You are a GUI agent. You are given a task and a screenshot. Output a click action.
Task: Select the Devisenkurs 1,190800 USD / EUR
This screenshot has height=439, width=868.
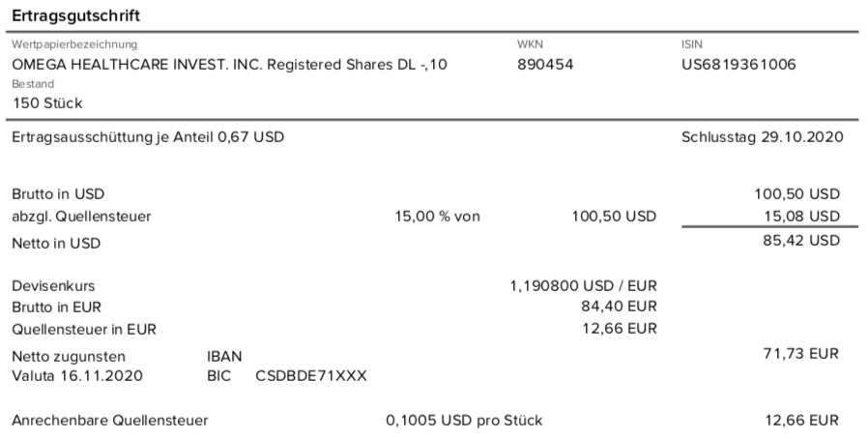(584, 286)
